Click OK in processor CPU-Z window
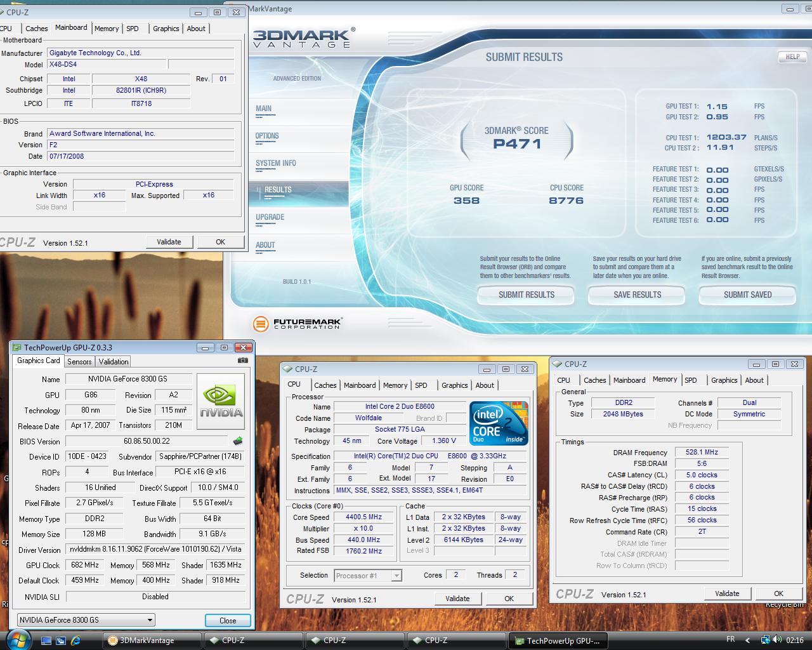The image size is (812, 650). [509, 599]
